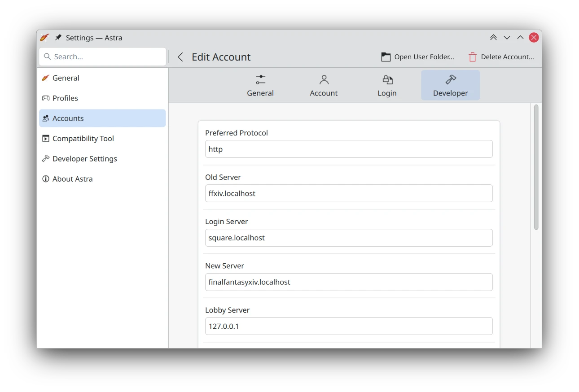The image size is (579, 392).
Task: Click the Developer Settings hammer icon in sidebar
Action: pyautogui.click(x=46, y=159)
